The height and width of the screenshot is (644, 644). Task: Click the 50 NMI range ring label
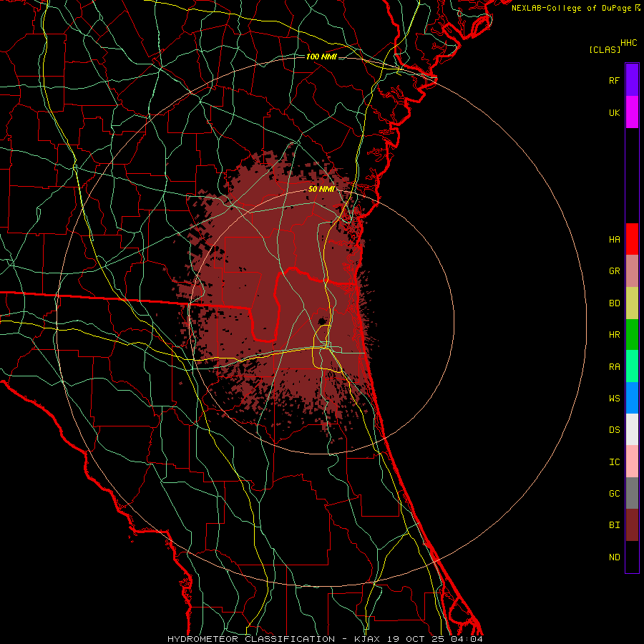click(321, 189)
